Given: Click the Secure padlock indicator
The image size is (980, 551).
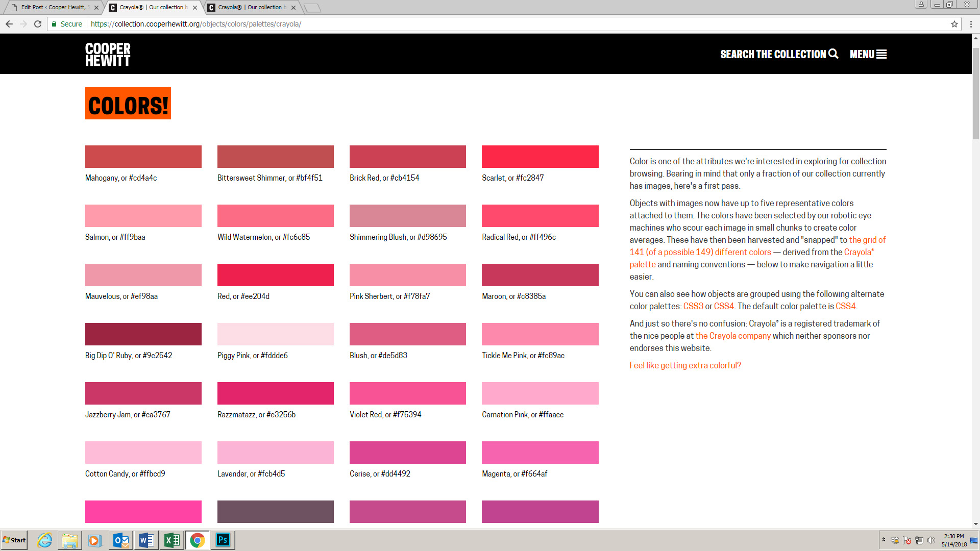Looking at the screenshot, I should click(x=66, y=24).
